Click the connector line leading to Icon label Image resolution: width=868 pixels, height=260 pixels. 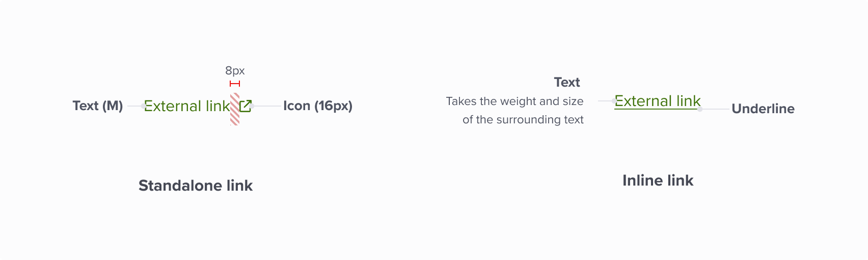267,106
